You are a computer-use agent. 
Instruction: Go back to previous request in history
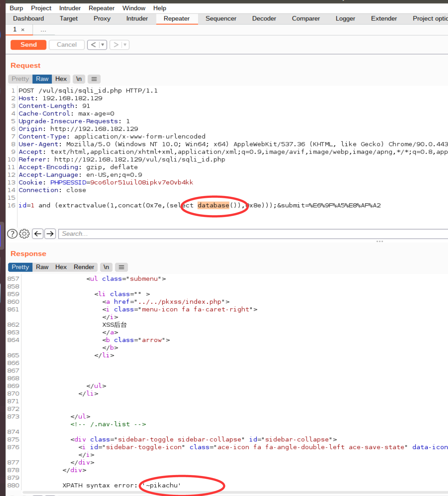(x=93, y=45)
